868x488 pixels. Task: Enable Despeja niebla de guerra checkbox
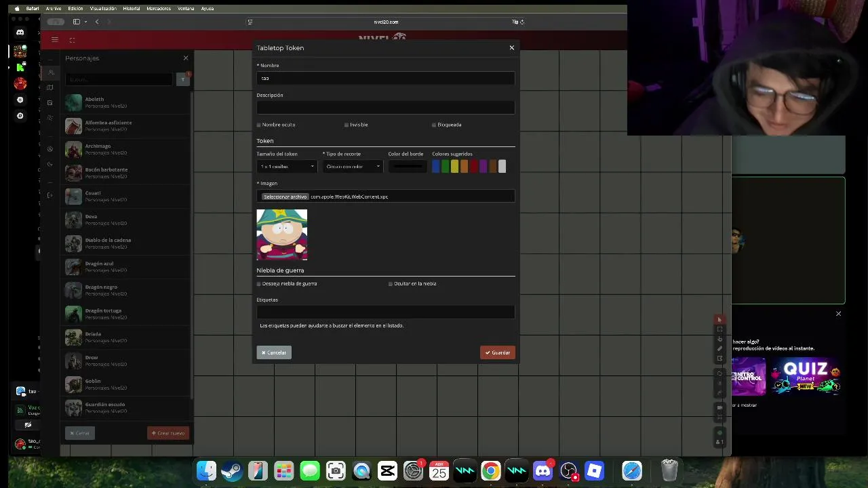tap(259, 284)
